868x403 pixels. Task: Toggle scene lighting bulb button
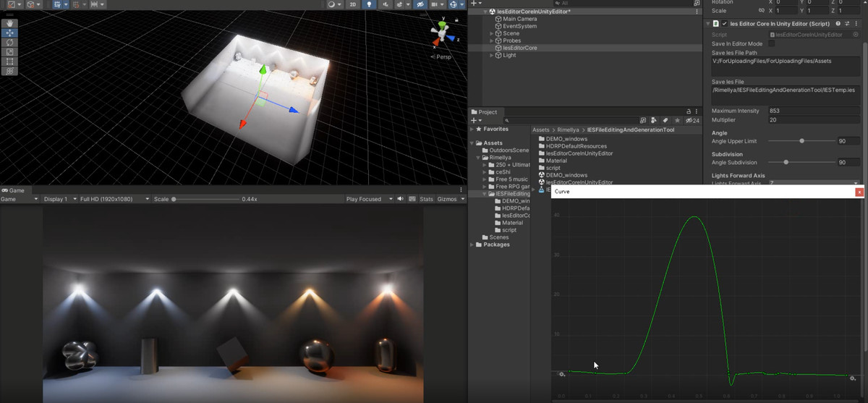(x=369, y=4)
